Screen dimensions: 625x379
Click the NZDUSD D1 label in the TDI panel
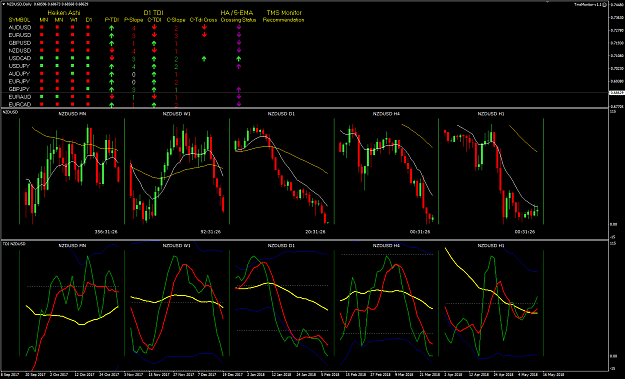pos(281,245)
